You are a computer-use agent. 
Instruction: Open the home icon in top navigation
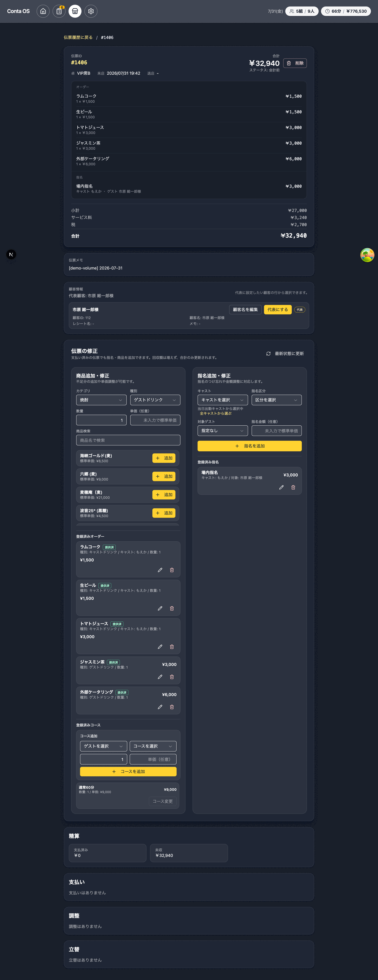[x=43, y=12]
